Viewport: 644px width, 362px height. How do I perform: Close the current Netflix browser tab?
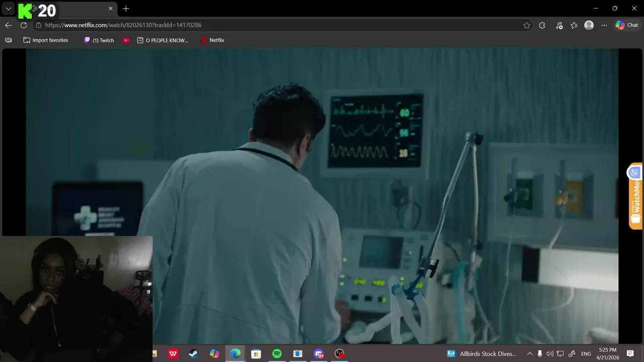[111, 9]
